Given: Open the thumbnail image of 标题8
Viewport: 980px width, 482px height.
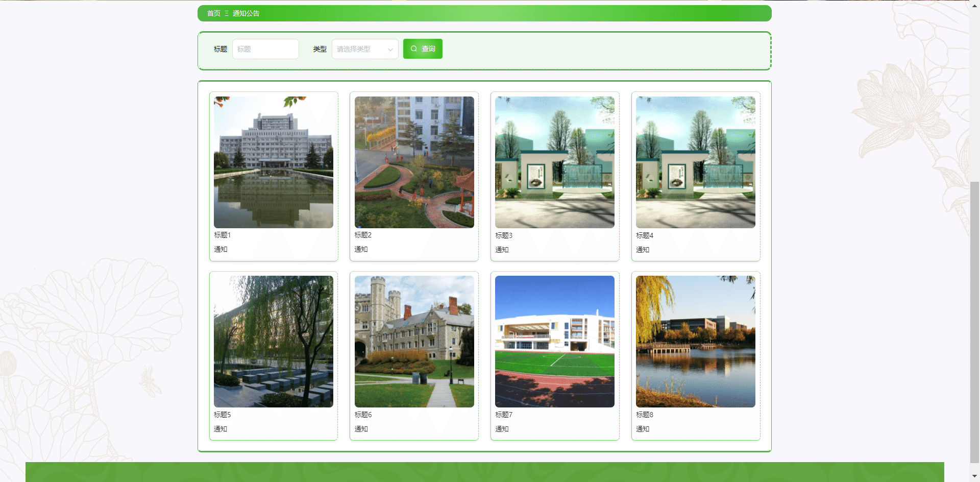Looking at the screenshot, I should 696,342.
